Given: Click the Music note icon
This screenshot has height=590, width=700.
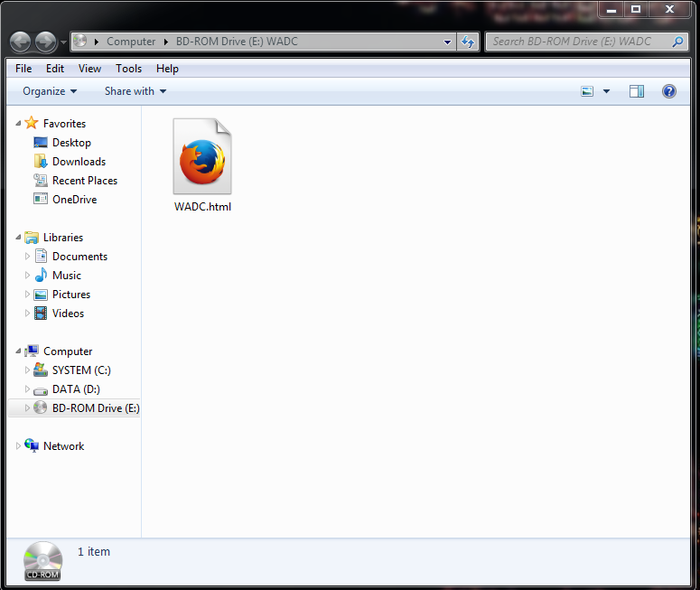Looking at the screenshot, I should tap(41, 276).
